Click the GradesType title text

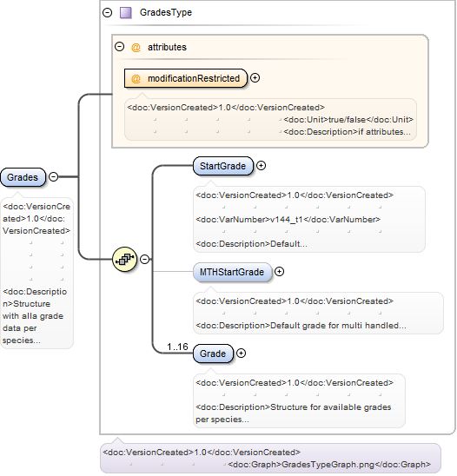tap(166, 12)
